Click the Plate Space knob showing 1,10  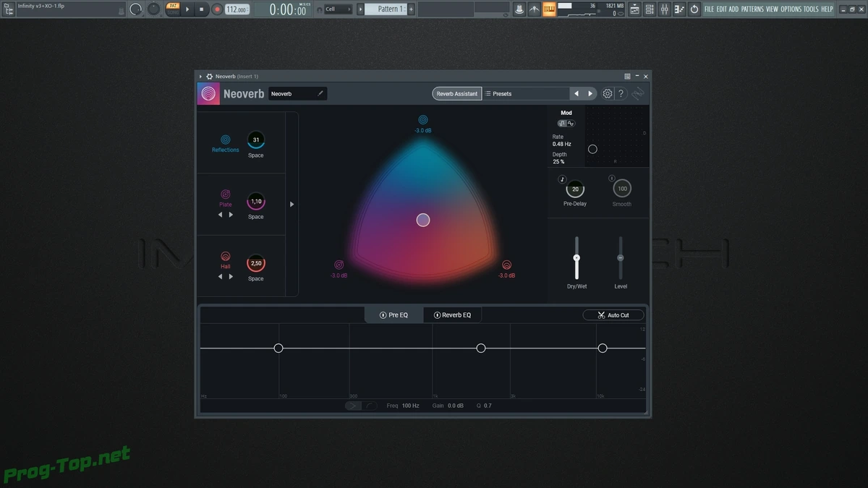click(x=256, y=202)
